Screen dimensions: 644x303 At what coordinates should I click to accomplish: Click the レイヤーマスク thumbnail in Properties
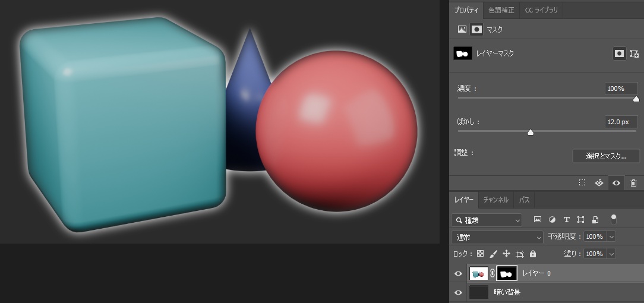[x=462, y=53]
